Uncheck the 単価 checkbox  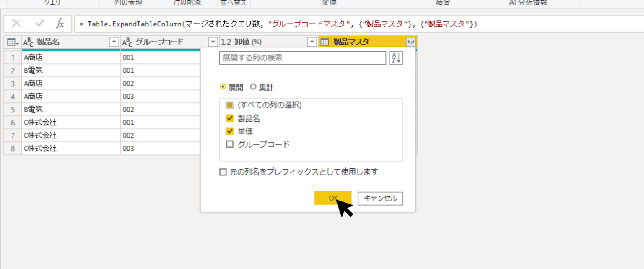230,131
